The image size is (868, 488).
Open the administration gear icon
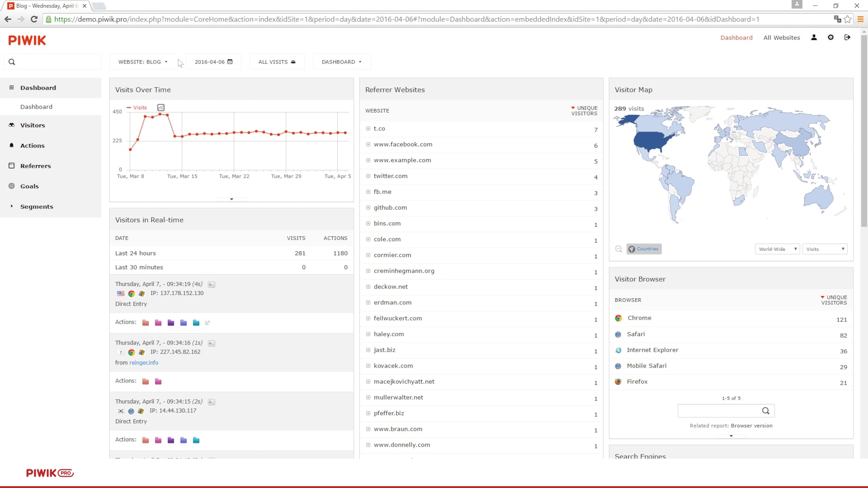pyautogui.click(x=830, y=38)
